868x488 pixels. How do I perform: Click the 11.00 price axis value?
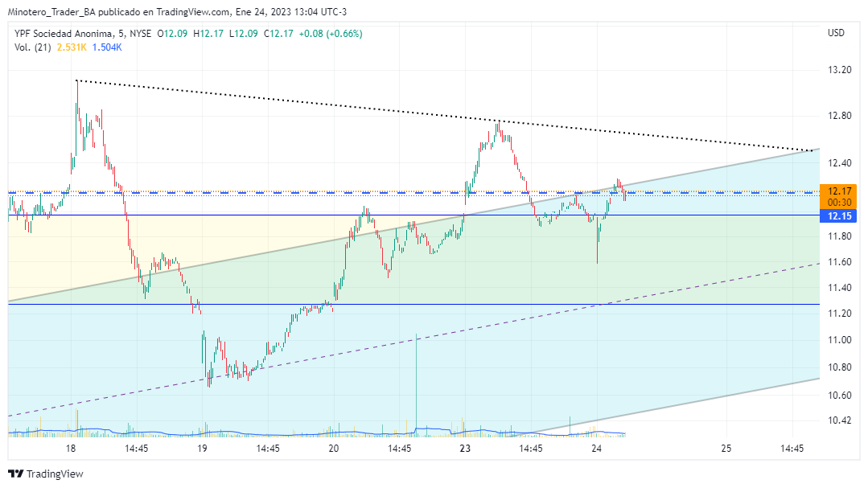point(839,340)
